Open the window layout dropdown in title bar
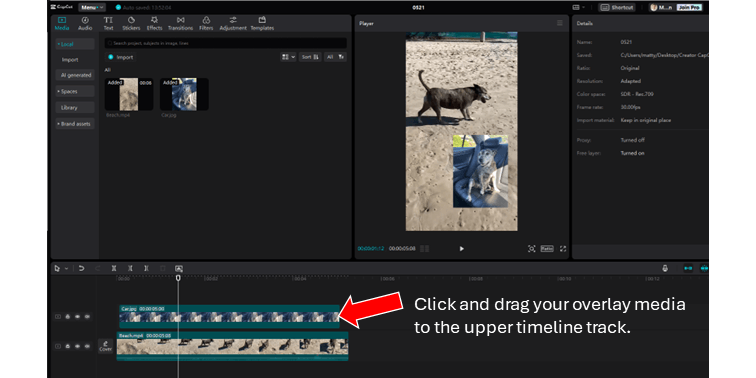The height and width of the screenshot is (378, 756). click(578, 8)
